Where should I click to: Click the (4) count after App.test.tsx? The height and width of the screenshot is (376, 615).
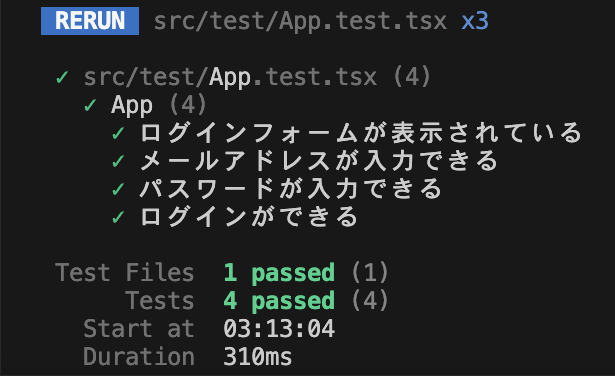pos(412,77)
